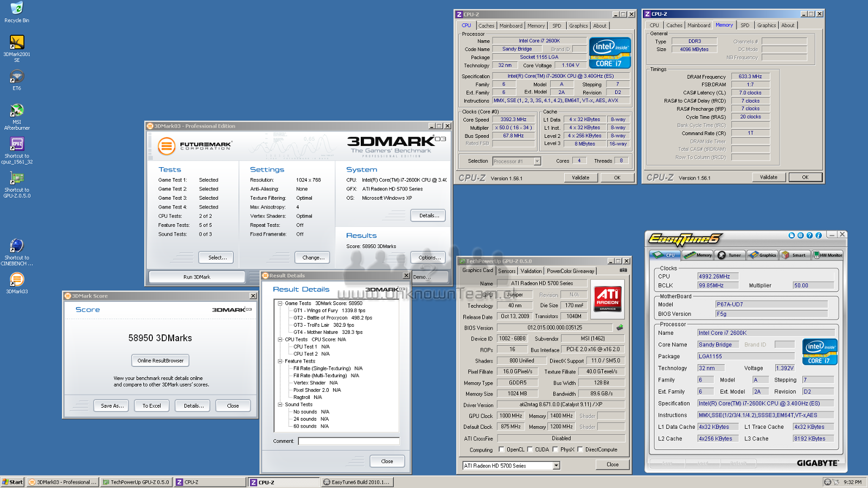Screen dimensions: 868x488
Task: Click the EasyTune6 @ email icon
Action: pos(801,236)
